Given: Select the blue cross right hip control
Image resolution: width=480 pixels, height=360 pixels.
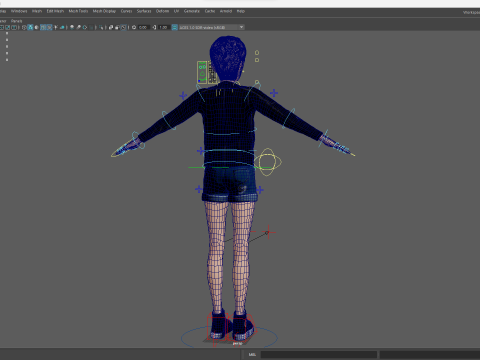Looking at the screenshot, I should pyautogui.click(x=260, y=190).
